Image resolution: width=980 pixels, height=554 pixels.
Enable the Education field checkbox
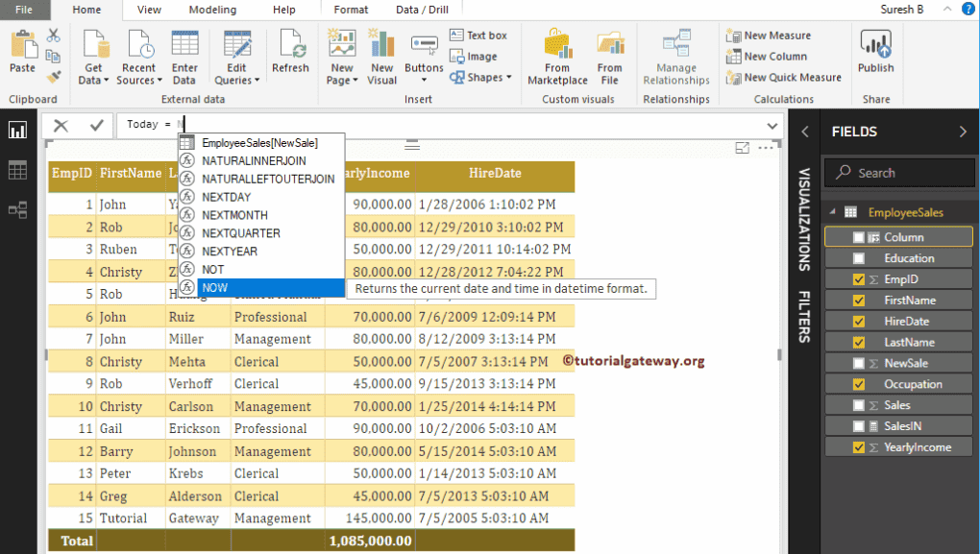[859, 258]
